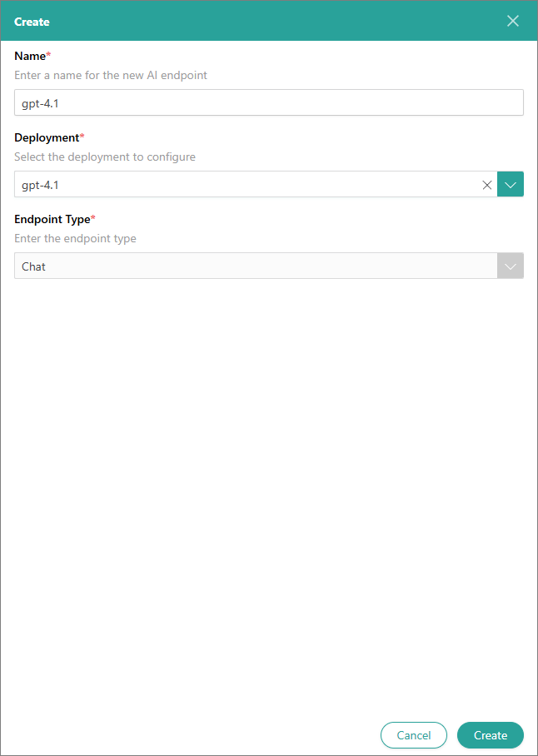Click the "Select the deployment to configure" hint
Screen dimensions: 538x756
pyautogui.click(x=105, y=157)
